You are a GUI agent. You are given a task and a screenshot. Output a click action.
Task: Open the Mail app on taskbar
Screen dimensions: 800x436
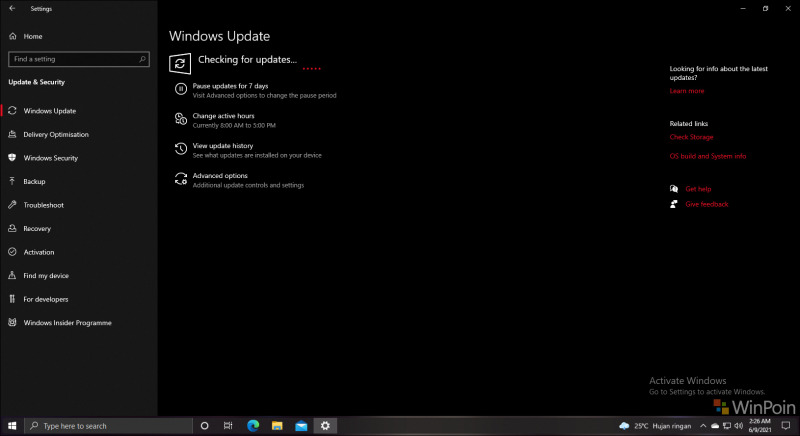tap(301, 426)
